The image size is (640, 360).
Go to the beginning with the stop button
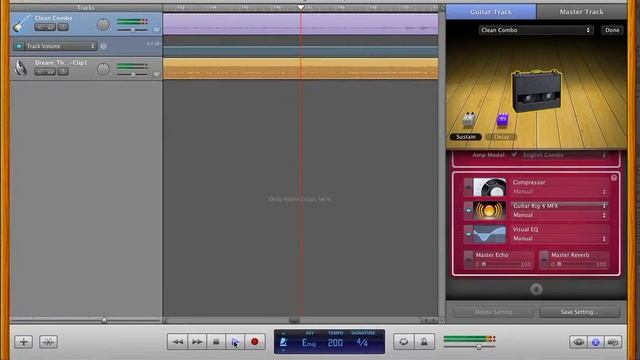(216, 342)
